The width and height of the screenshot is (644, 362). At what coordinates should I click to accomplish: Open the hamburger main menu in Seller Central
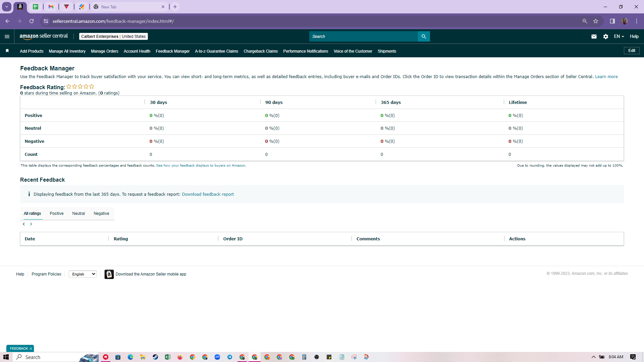(7, 37)
